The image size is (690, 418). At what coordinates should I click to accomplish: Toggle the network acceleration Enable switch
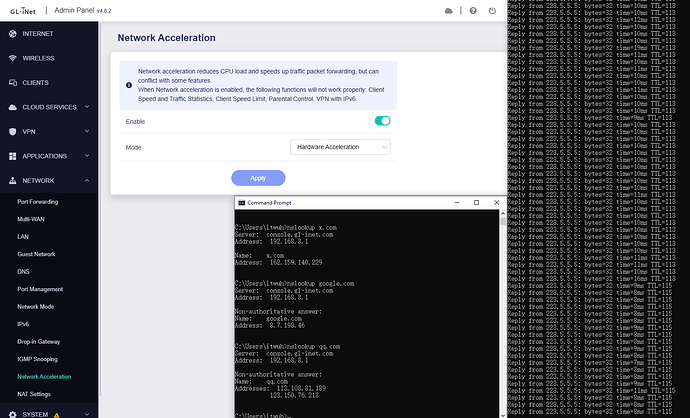(x=382, y=121)
